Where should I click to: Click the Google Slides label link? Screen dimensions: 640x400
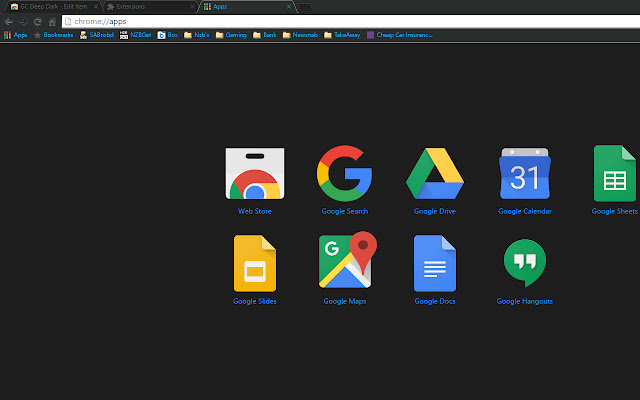click(x=255, y=301)
